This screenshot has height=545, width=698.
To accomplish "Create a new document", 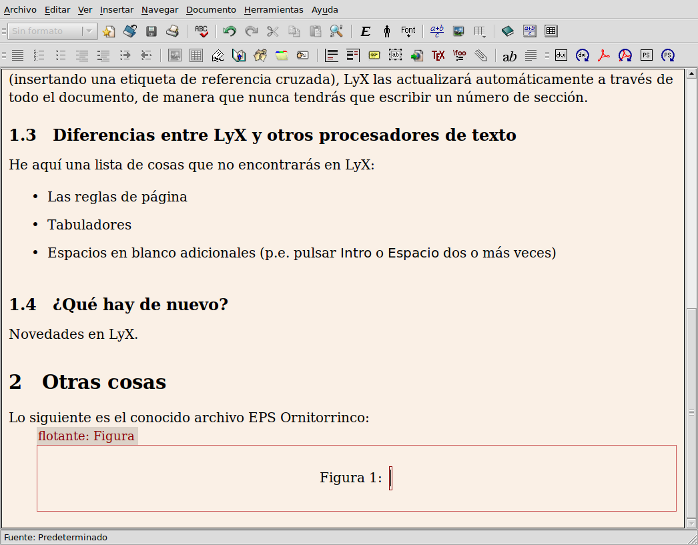I will click(x=109, y=31).
